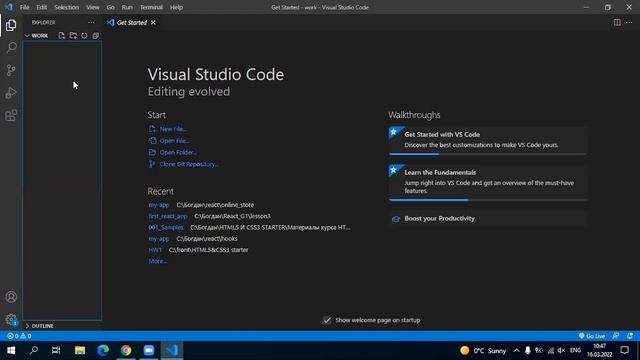
Task: Open recent first_react_app project
Action: [168, 216]
